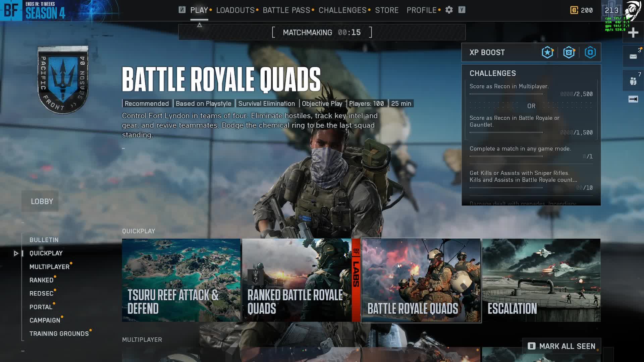Click the Recon Battle Royale score progress bar
Screen dimensions: 644x362
pos(506,133)
